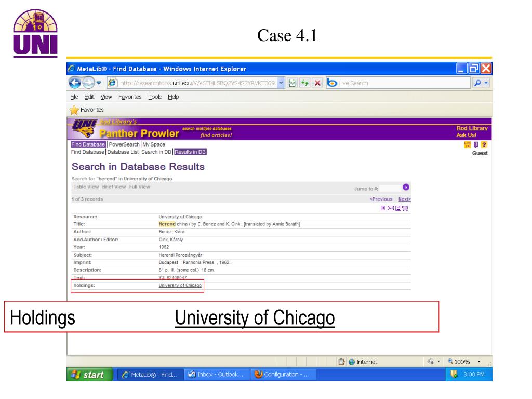532x399 pixels.
Task: Open the View menu
Action: tap(106, 97)
